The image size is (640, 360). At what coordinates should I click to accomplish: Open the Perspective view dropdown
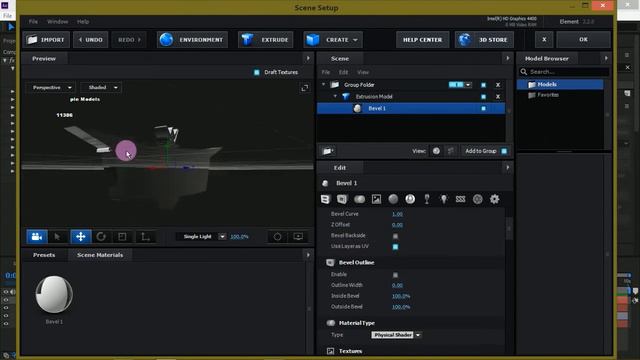pyautogui.click(x=51, y=87)
